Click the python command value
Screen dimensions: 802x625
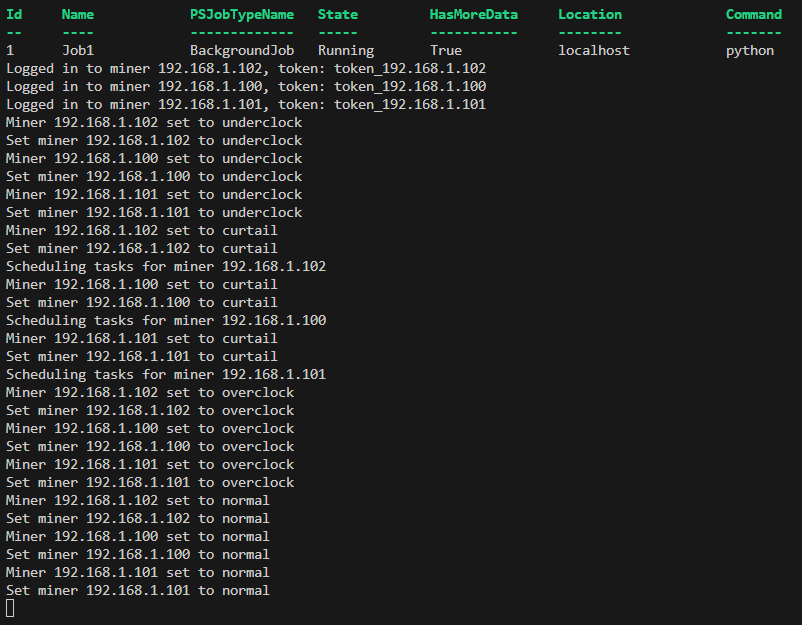pos(750,50)
